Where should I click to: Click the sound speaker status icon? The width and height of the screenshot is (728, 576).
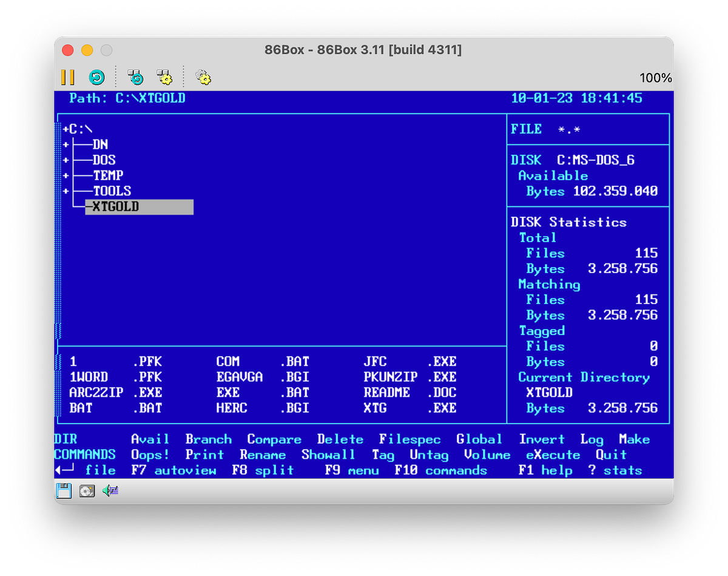click(x=110, y=491)
